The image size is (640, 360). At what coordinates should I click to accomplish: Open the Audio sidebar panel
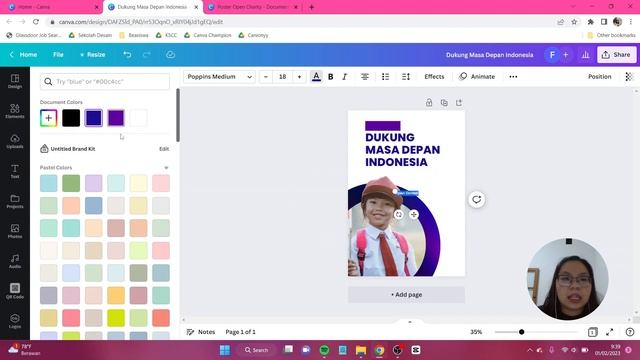tap(15, 261)
